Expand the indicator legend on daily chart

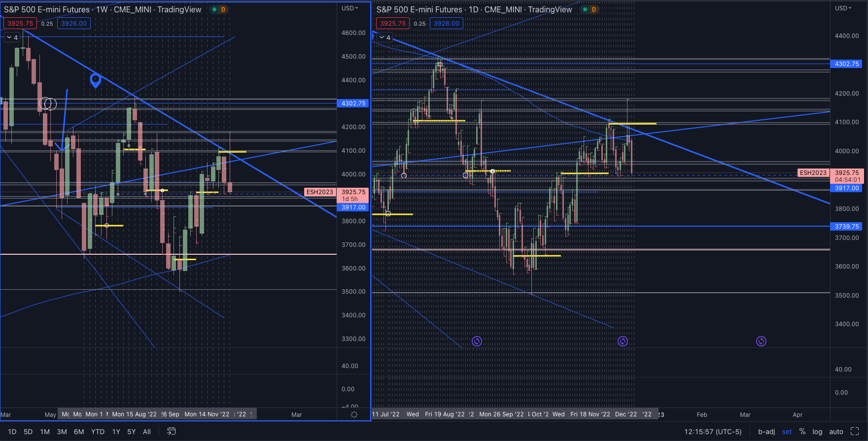pyautogui.click(x=384, y=37)
